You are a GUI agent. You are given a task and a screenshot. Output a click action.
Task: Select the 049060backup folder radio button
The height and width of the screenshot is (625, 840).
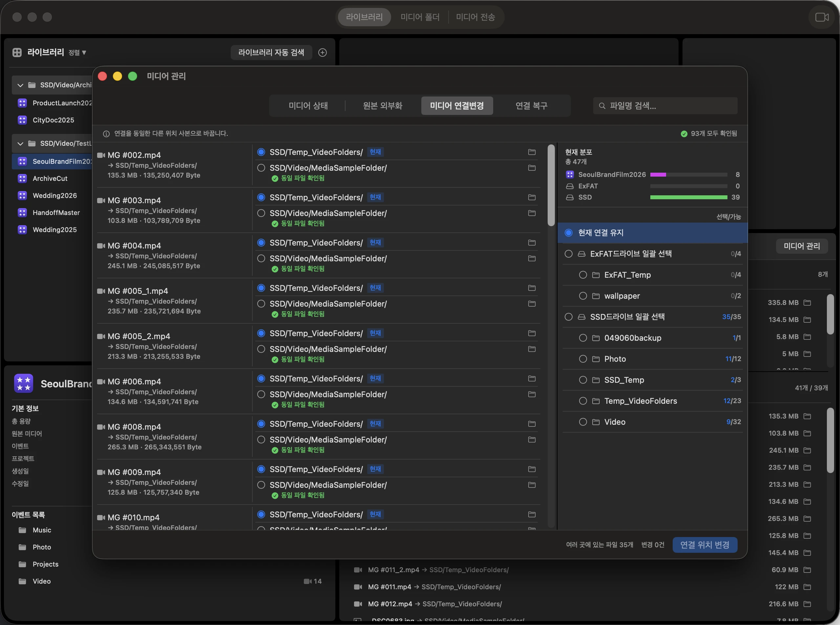[x=583, y=338]
